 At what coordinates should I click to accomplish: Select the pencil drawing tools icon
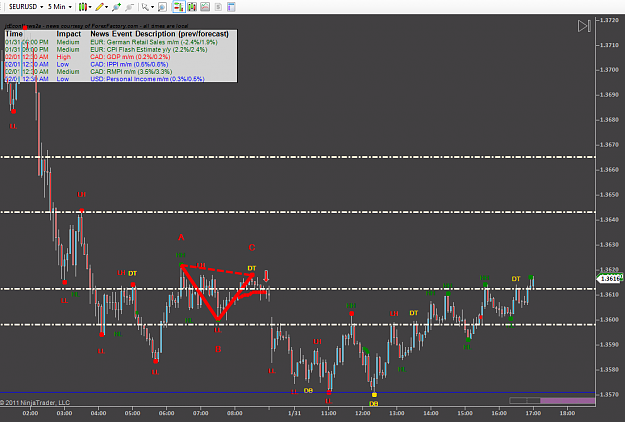click(x=99, y=7)
